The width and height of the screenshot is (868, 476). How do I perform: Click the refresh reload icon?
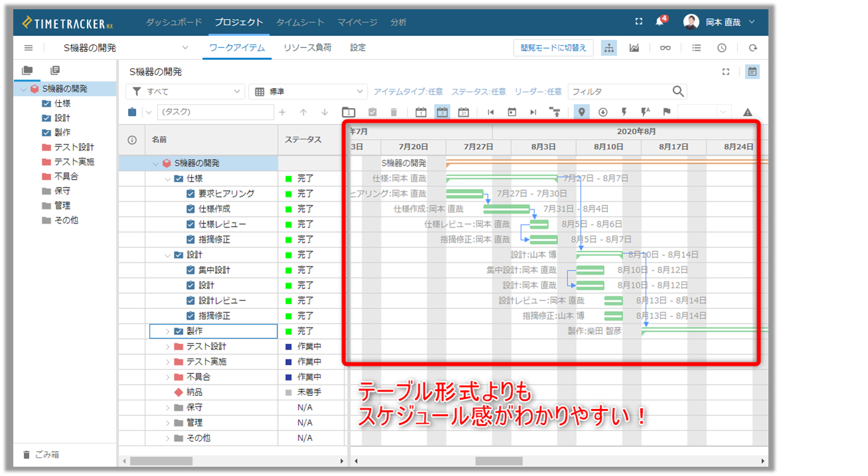point(753,48)
